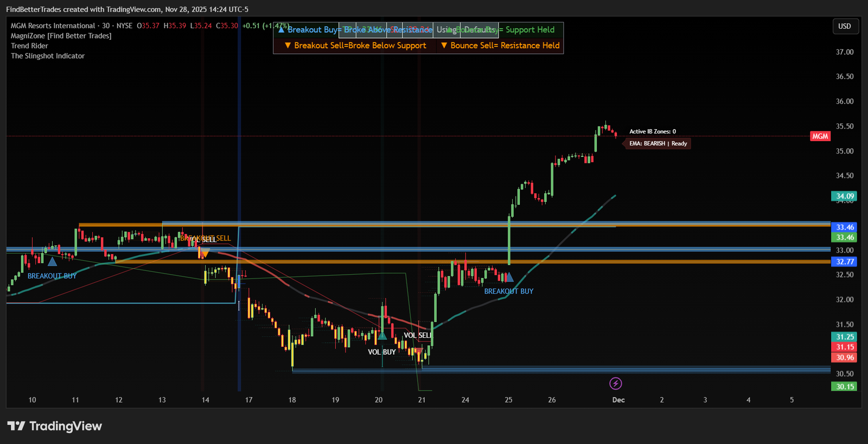The image size is (868, 444).
Task: Click the teal 34.09 price tag
Action: [844, 196]
